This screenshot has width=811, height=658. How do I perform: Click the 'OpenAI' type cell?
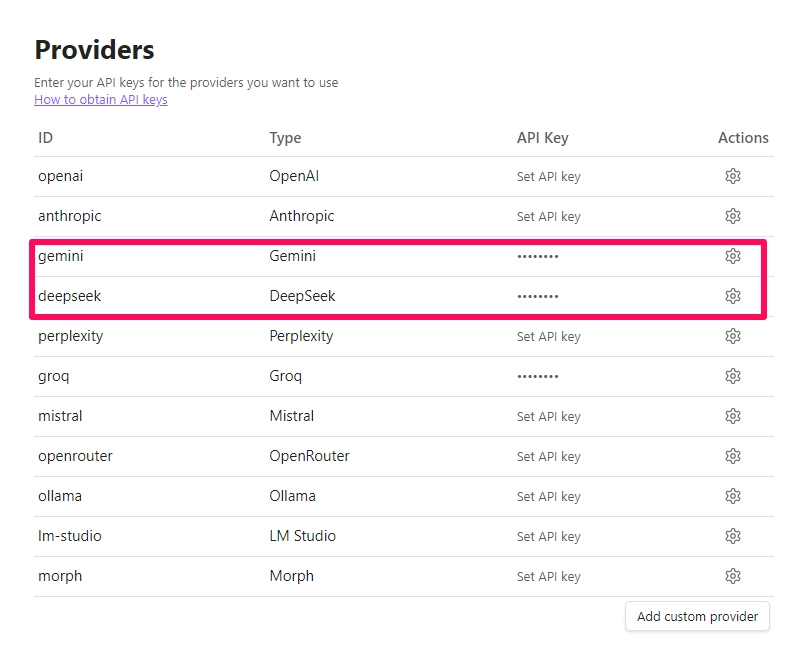point(294,176)
